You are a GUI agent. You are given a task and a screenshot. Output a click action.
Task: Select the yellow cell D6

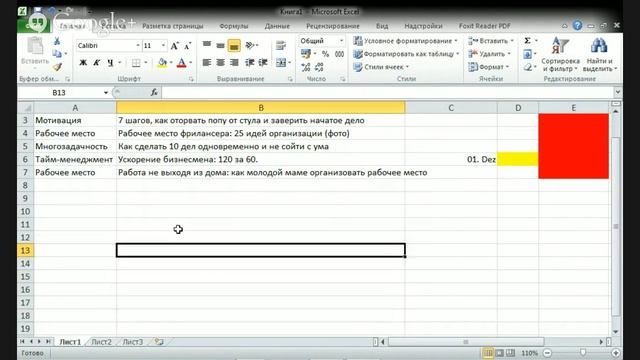tap(518, 159)
